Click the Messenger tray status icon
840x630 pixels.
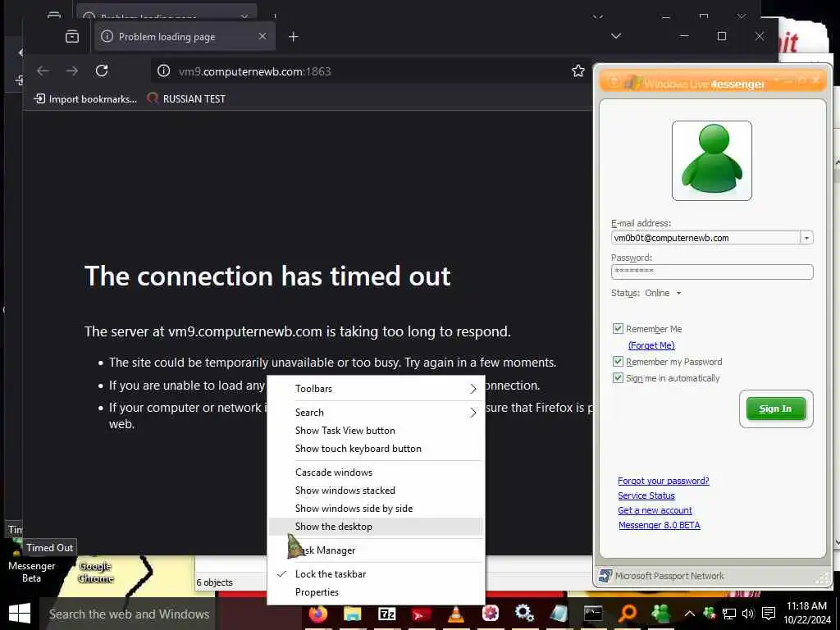[710, 614]
